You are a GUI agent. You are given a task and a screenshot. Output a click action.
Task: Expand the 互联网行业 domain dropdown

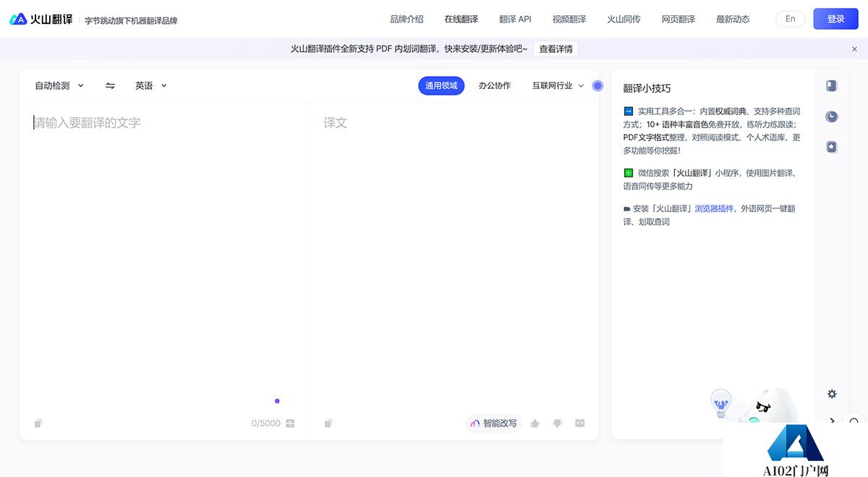tap(558, 85)
